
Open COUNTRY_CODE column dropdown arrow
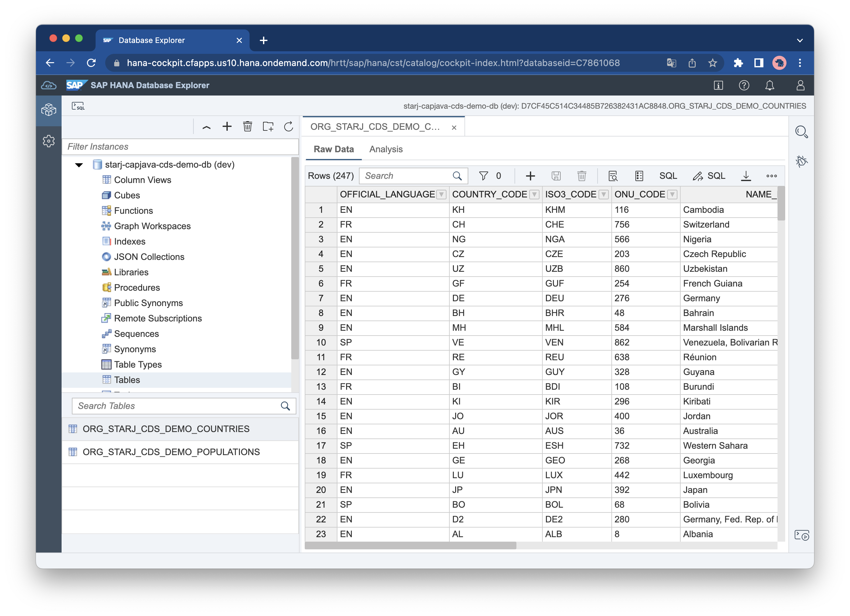534,194
